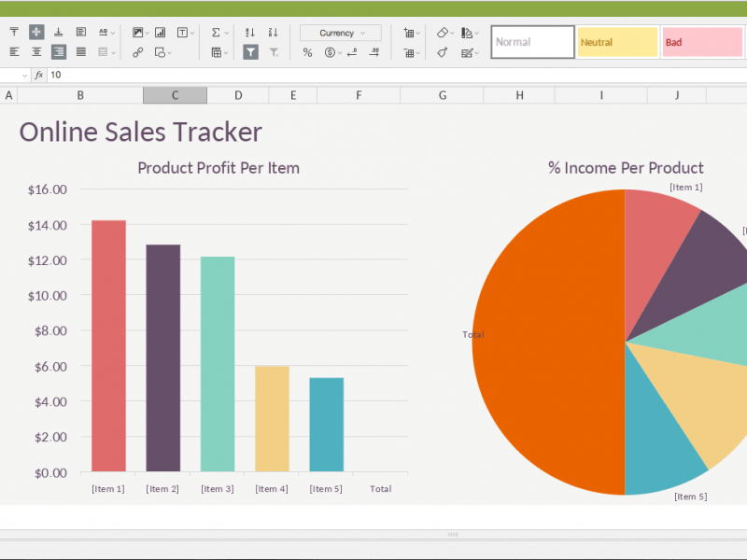Viewport: 747px width, 560px height.
Task: Open the Currency number format dropdown
Action: (x=340, y=33)
